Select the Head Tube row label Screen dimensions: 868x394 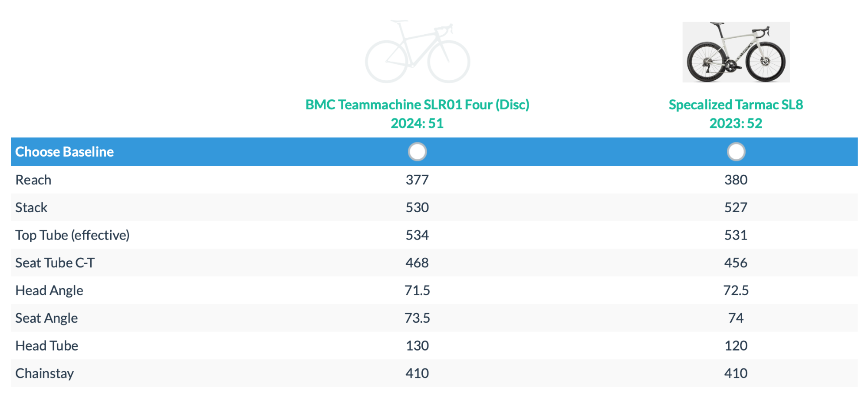[x=47, y=346]
